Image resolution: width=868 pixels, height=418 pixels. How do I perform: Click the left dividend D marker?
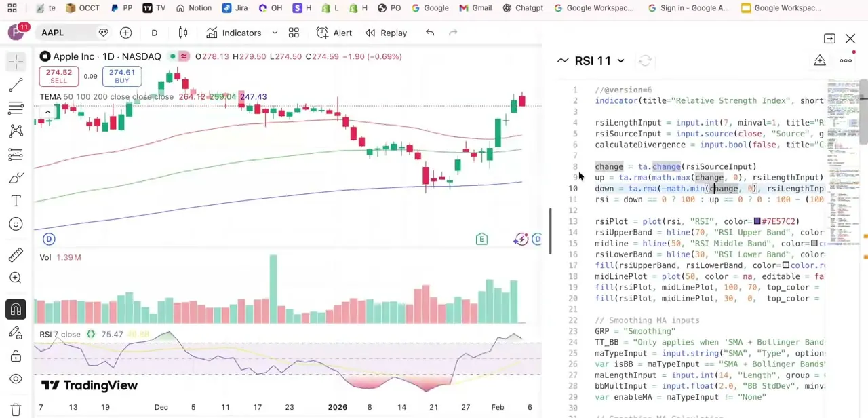(49, 239)
